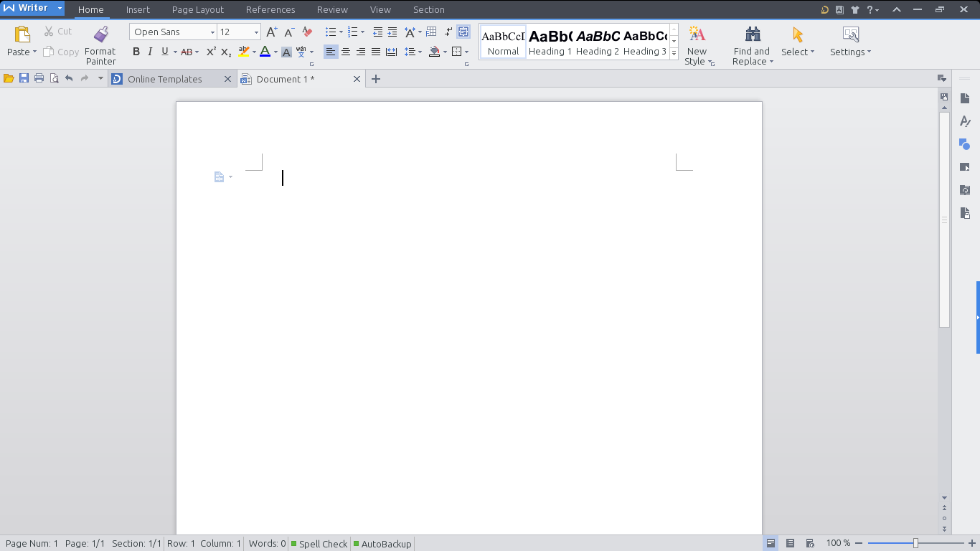Switch to the Online Templates document tab
980x551 pixels.
[165, 79]
